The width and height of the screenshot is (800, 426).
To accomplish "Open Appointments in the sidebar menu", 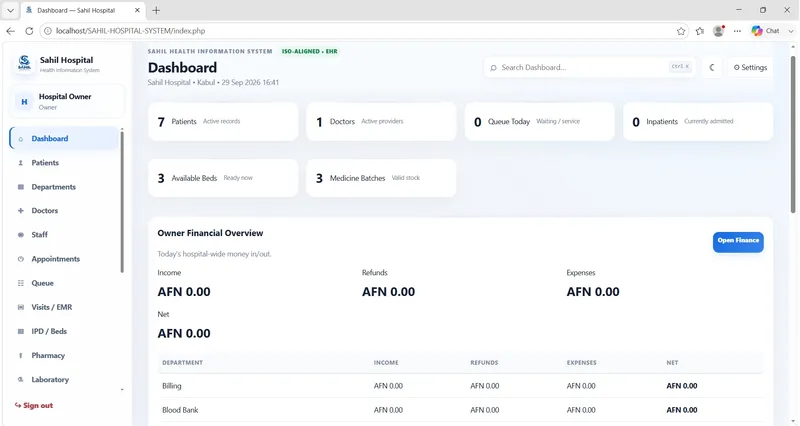I will [x=65, y=259].
